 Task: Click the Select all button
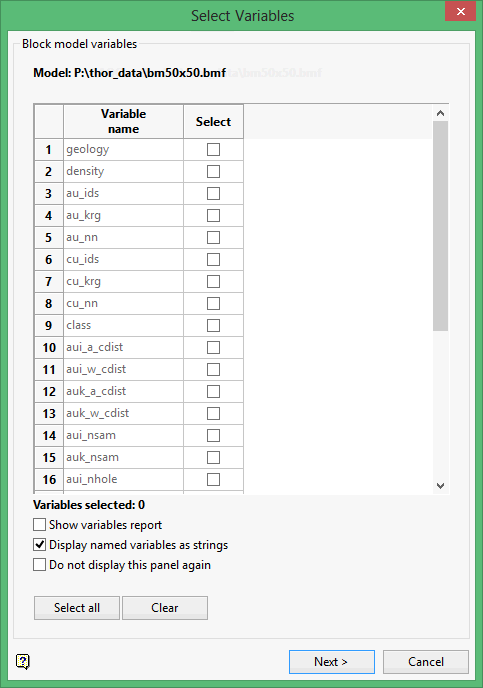tap(77, 608)
